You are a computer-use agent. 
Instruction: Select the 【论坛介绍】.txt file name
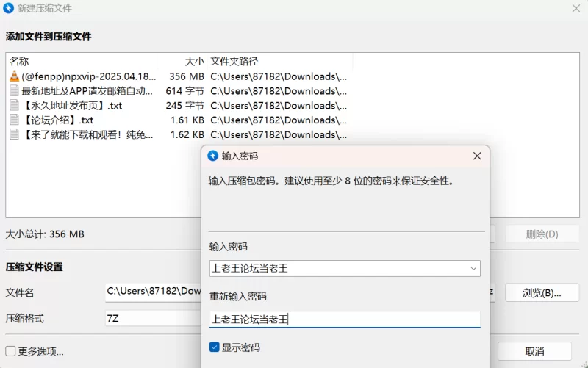57,120
